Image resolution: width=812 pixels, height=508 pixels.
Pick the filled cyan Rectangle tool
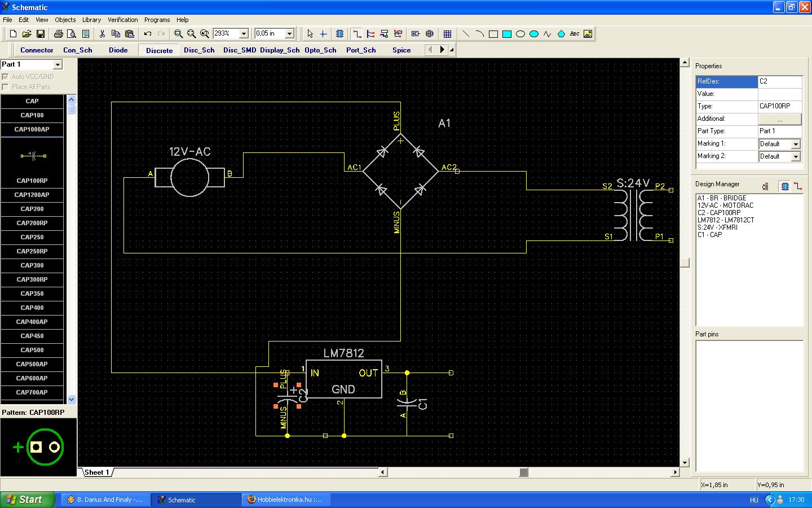point(507,34)
